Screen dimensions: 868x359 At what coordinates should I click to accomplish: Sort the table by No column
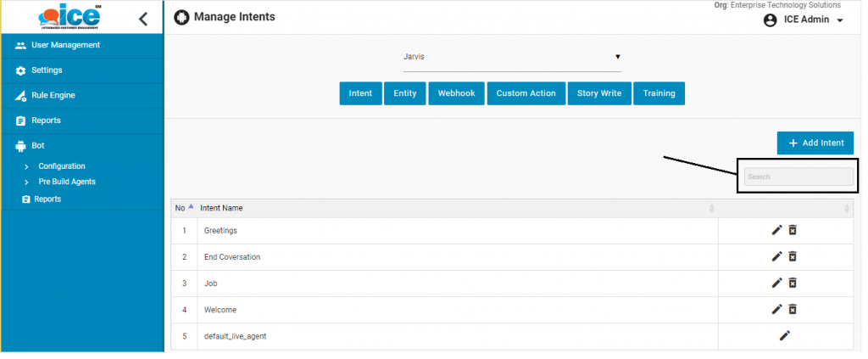tap(184, 208)
